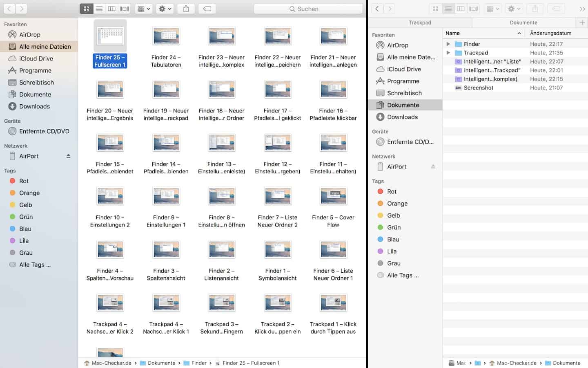Screen dimensions: 588x368
Task: Select Finder 25 – Fullscreen 1 thumbnail
Action: (110, 36)
